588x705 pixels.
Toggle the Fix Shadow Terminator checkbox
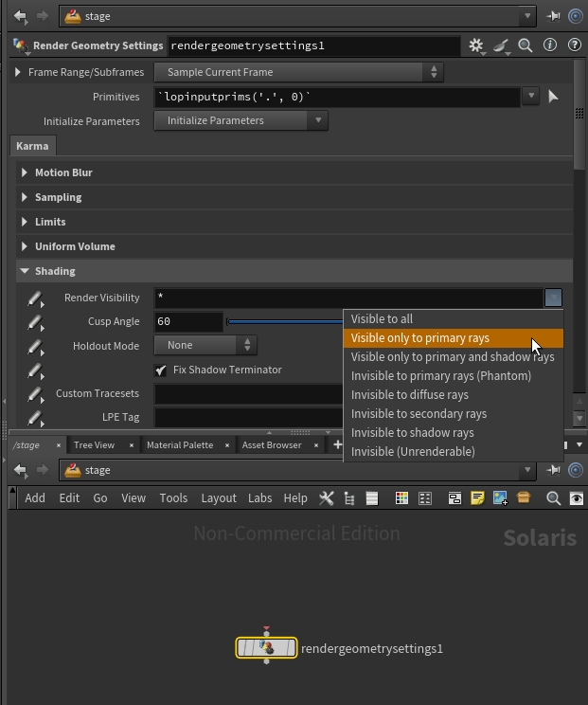tap(160, 370)
